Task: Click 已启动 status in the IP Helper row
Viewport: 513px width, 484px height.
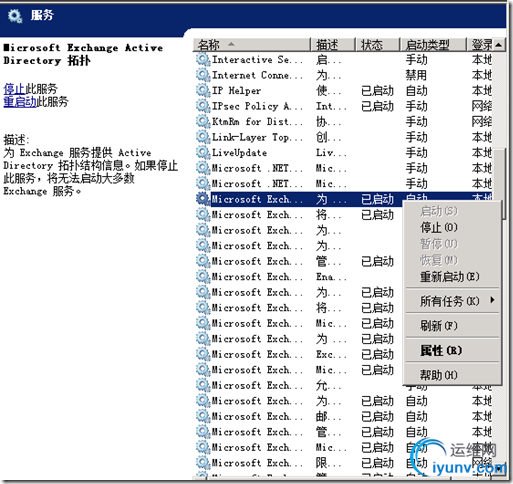Action: point(377,90)
